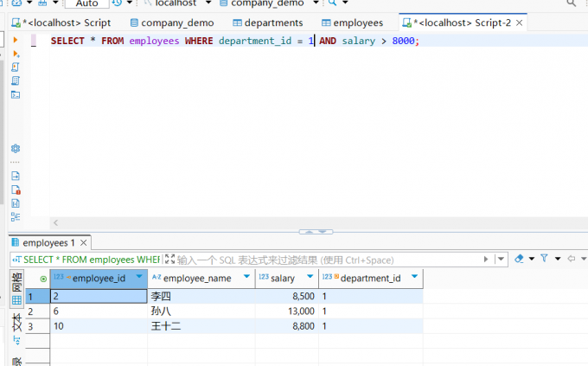Screen dimensions: 588x366
Task: Click the SQL query text icon in results bar
Action: tap(16, 260)
